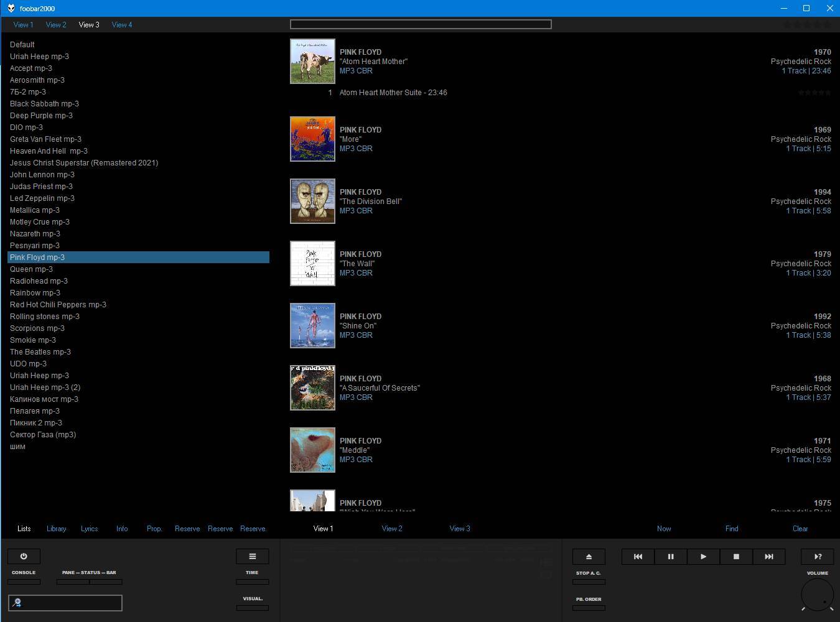
Task: Skip to the previous track
Action: 638,557
